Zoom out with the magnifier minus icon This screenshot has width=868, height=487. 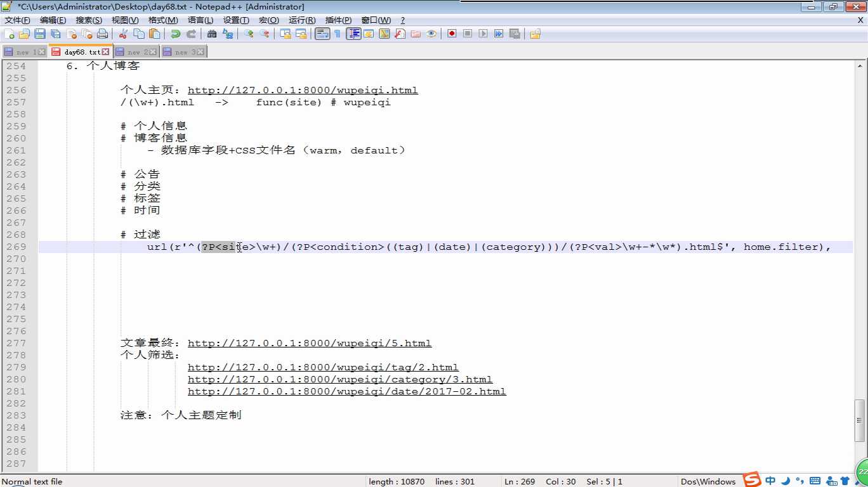[265, 34]
